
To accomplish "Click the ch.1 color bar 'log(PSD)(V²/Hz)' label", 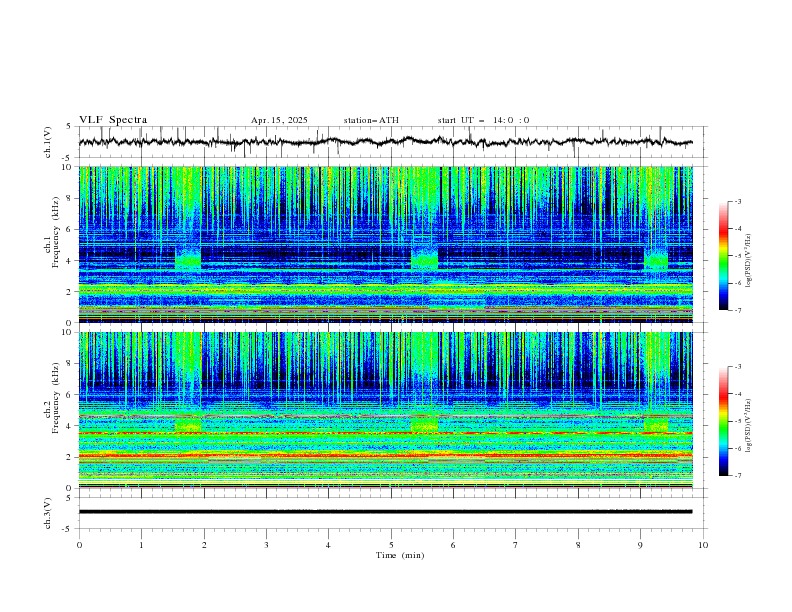I will [x=748, y=261].
